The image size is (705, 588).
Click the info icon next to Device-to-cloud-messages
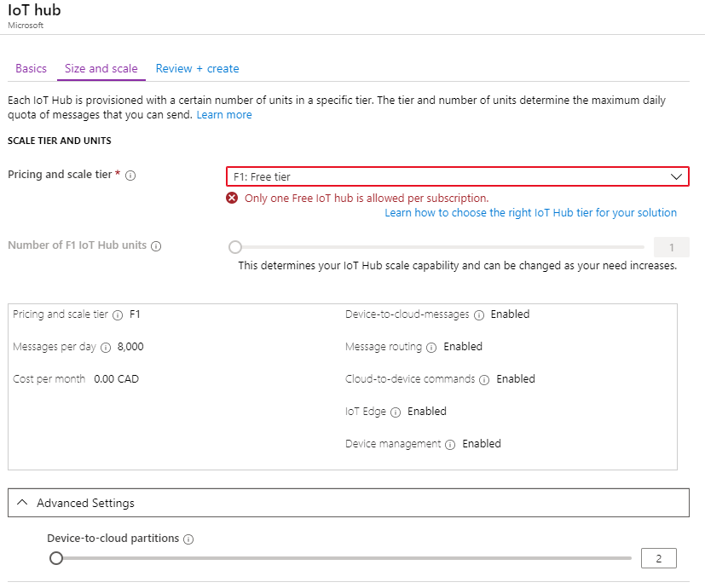[479, 315]
